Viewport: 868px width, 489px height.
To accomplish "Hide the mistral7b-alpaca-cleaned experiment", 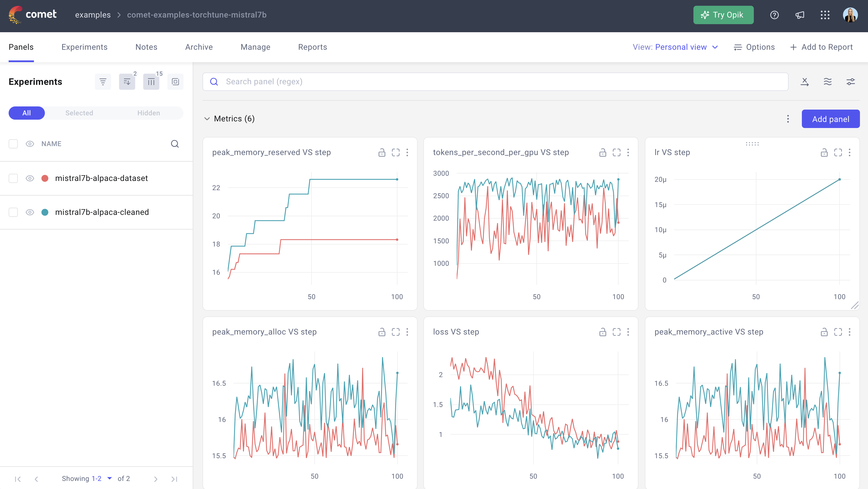I will 30,212.
